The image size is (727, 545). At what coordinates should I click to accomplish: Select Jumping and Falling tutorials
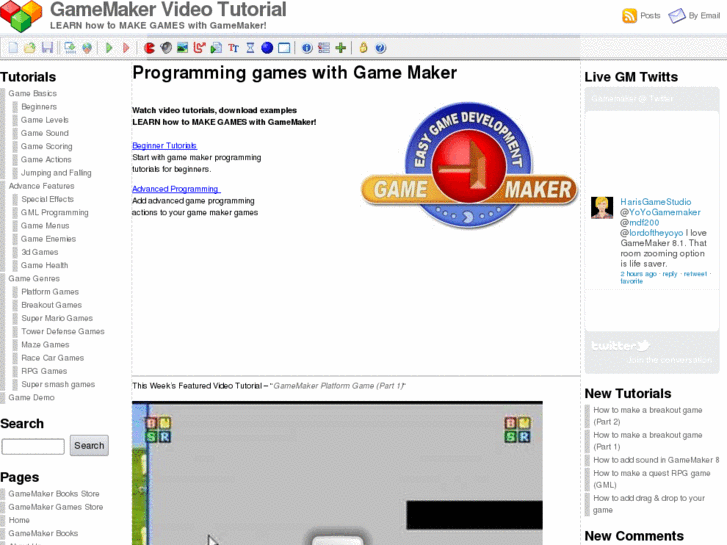pos(56,173)
